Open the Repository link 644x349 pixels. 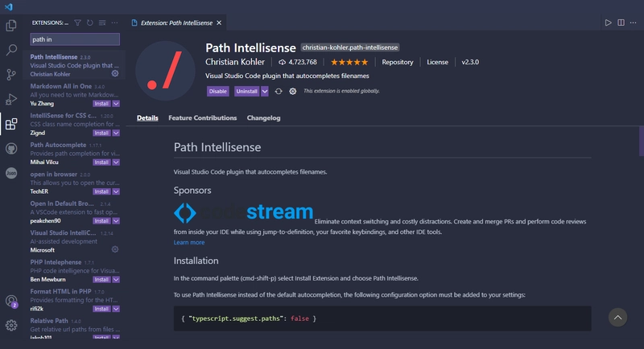point(397,62)
